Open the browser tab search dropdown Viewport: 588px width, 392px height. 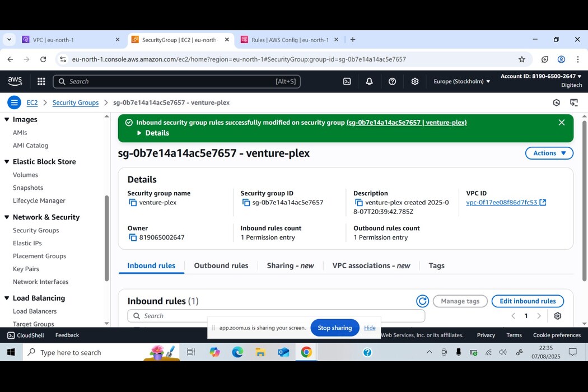click(x=9, y=39)
